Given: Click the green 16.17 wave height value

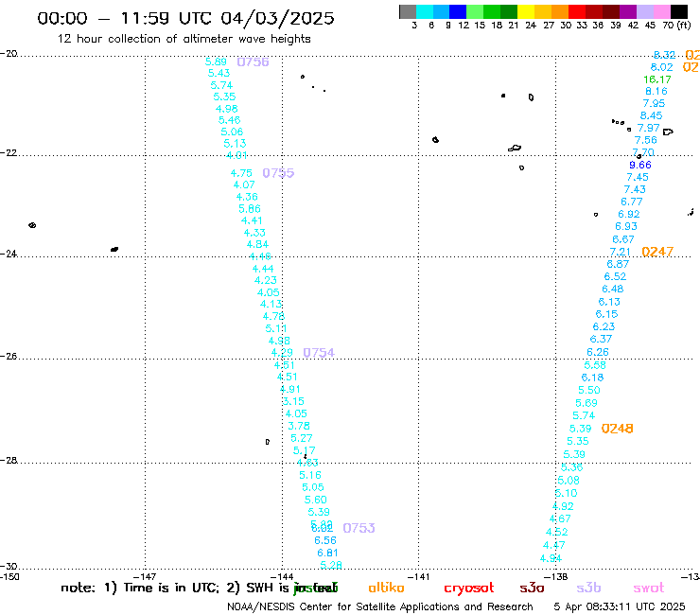Looking at the screenshot, I should pyautogui.click(x=657, y=79).
